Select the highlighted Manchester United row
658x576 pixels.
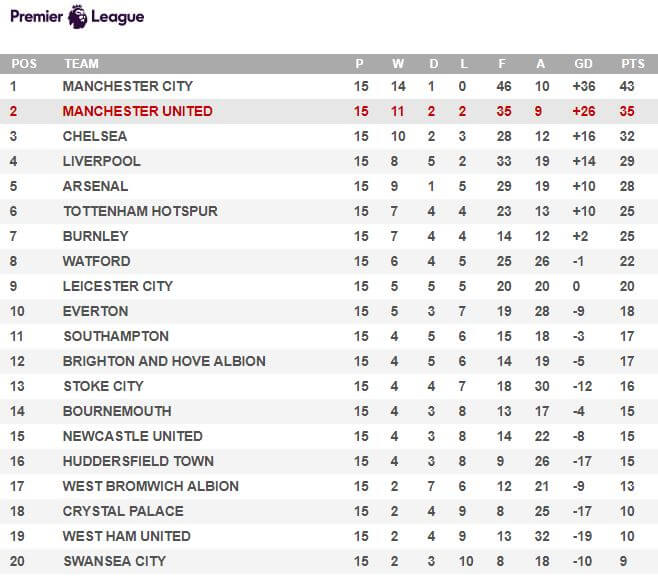pyautogui.click(x=329, y=111)
